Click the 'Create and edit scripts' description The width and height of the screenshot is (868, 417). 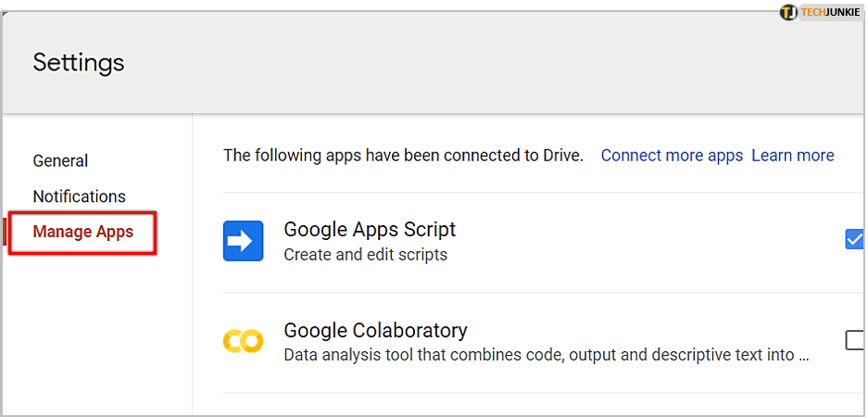click(365, 254)
